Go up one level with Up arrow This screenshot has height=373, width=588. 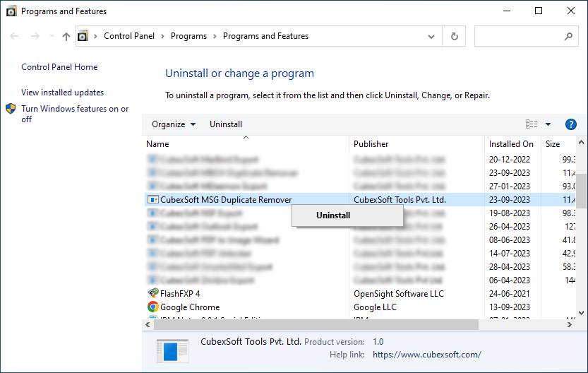click(x=66, y=36)
